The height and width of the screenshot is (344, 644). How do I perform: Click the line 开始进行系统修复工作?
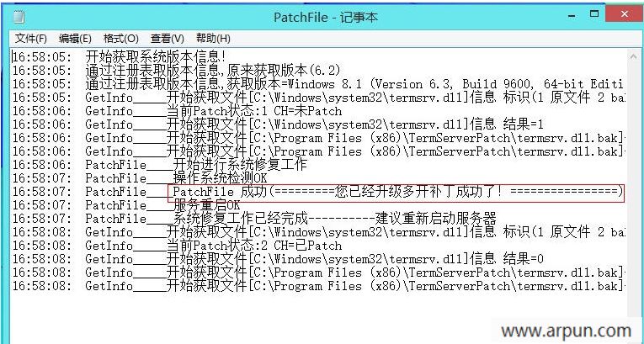160,165
